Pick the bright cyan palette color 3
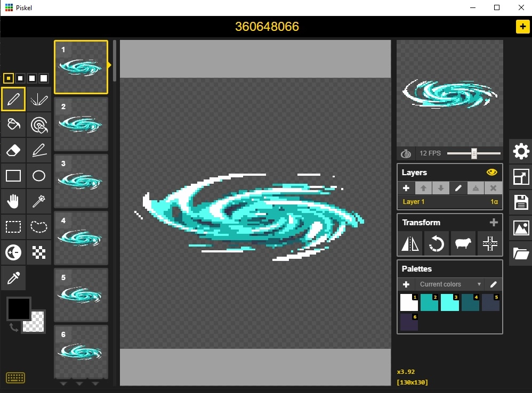532x393 pixels. pyautogui.click(x=449, y=302)
